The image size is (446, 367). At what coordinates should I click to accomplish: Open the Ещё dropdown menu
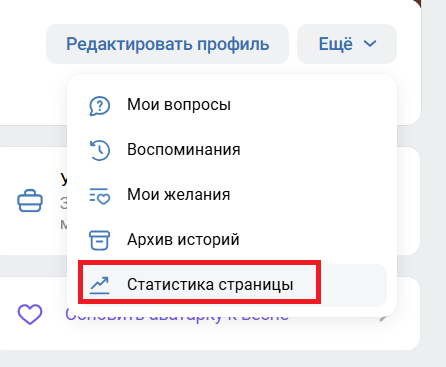347,44
